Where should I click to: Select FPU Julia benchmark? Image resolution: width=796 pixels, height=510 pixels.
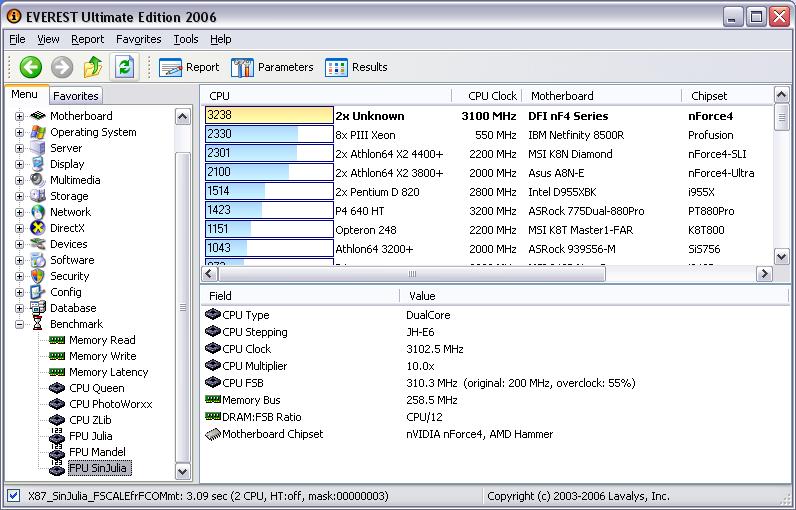90,436
